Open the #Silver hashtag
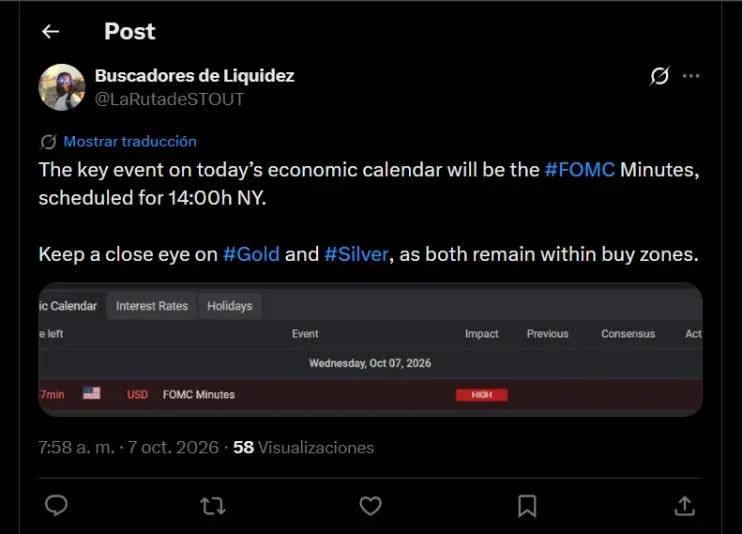Viewport: 742px width, 534px height. [356, 254]
